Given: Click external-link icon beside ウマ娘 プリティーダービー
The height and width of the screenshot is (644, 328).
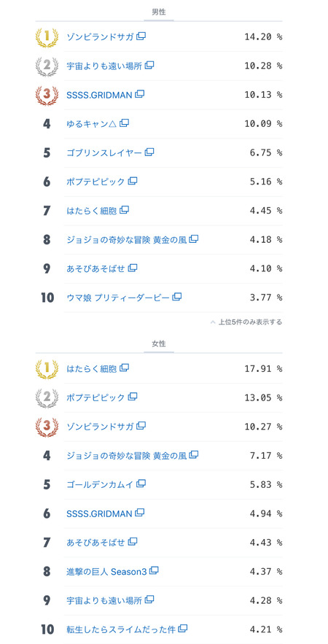Looking at the screenshot, I should (177, 297).
